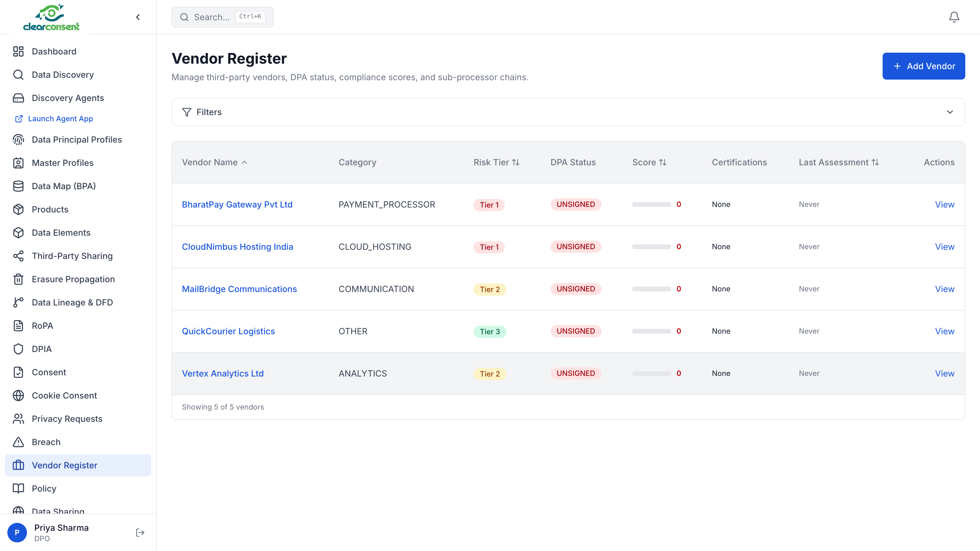Click the Add Vendor button
The image size is (980, 551).
click(x=923, y=66)
